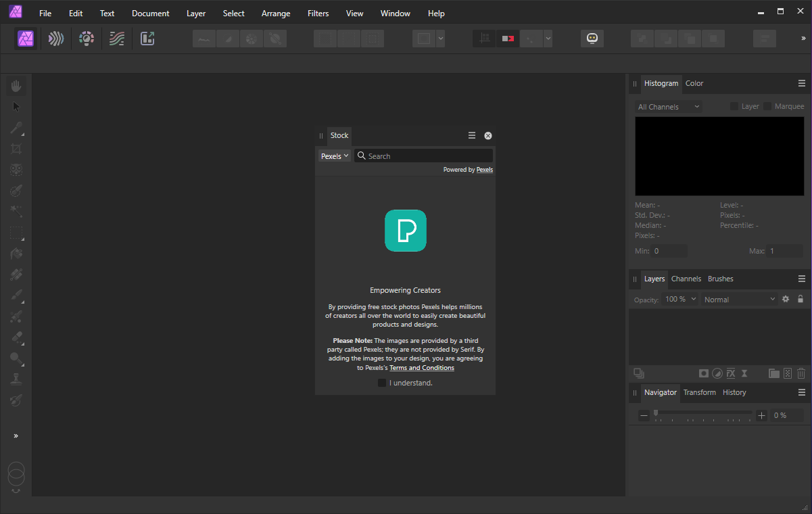Enable the Layer checkbox in Histogram

click(734, 106)
